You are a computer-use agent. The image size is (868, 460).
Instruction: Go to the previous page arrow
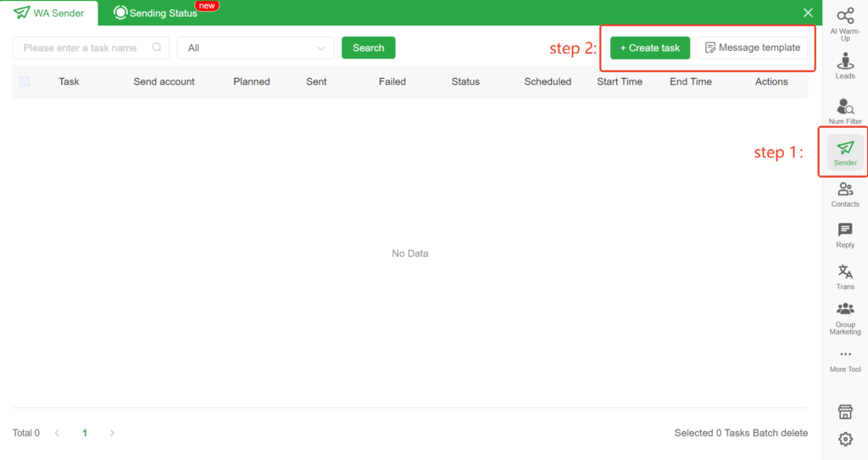pos(57,433)
